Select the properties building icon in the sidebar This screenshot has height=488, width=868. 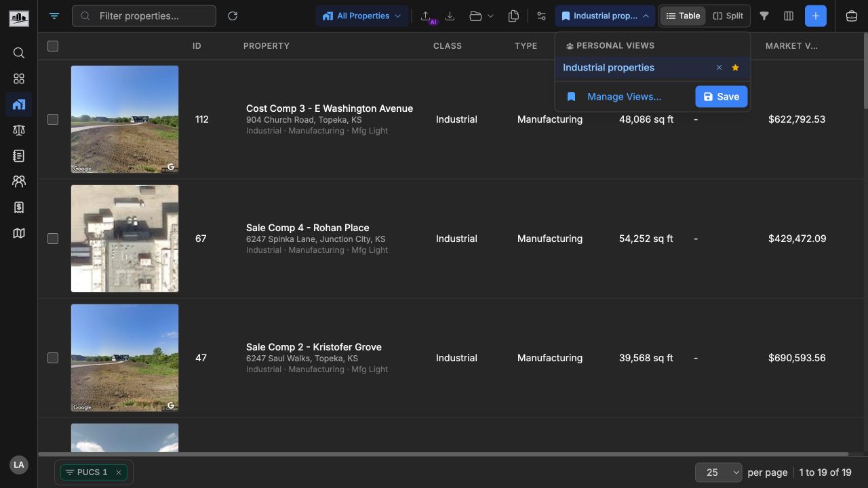(19, 104)
